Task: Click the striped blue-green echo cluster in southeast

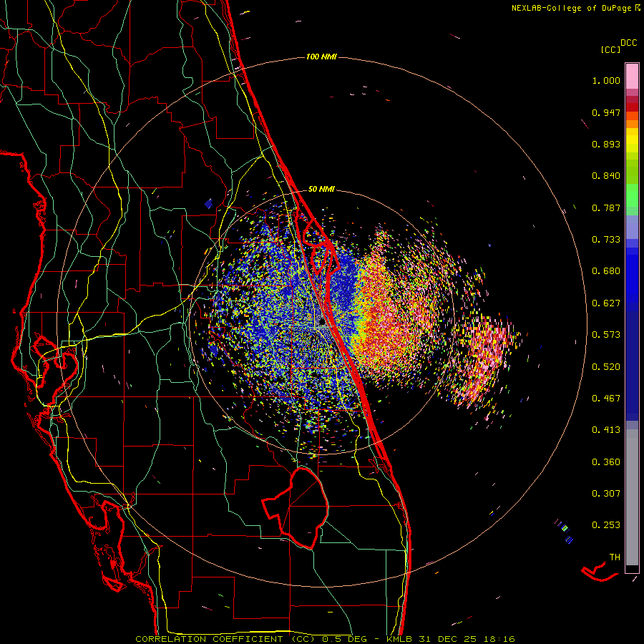Action: coord(565,532)
